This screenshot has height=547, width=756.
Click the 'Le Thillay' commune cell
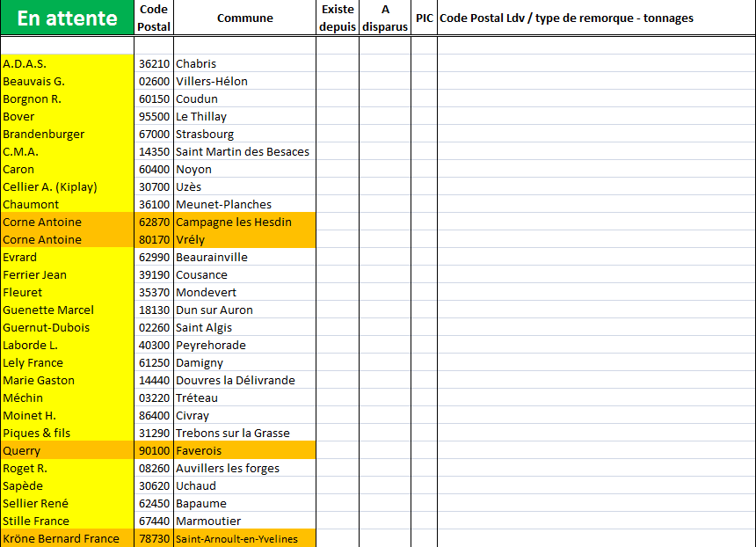[244, 116]
